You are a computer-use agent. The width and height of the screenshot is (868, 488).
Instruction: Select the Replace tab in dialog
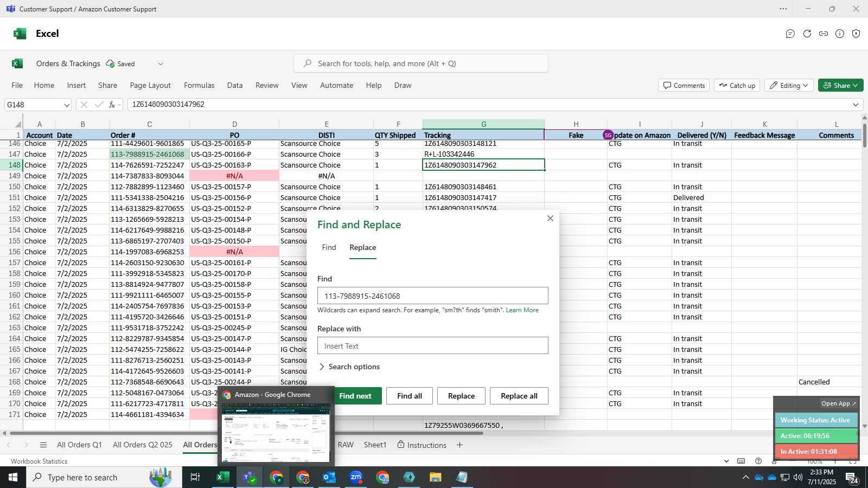coord(363,247)
